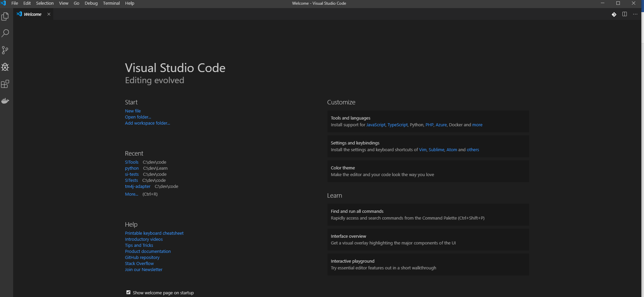Open the Interactive playground walkthrough
The image size is (644, 297).
coord(428,264)
